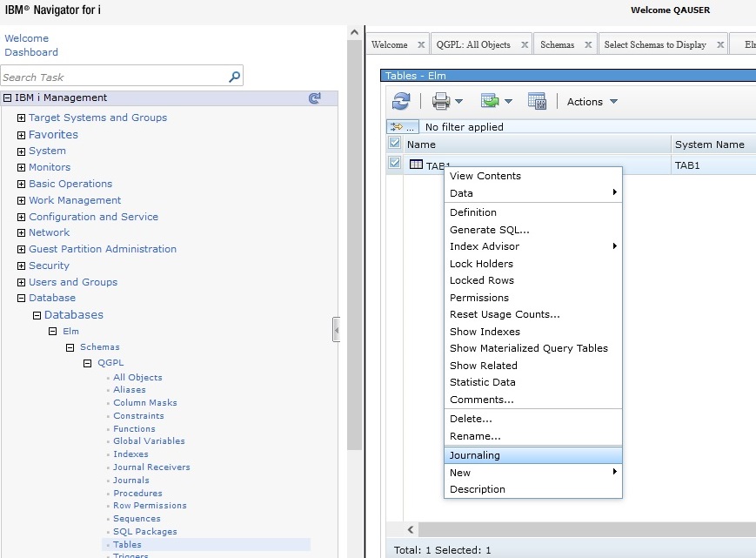
Task: Uncheck the TAB1 row checkbox
Action: 395,164
